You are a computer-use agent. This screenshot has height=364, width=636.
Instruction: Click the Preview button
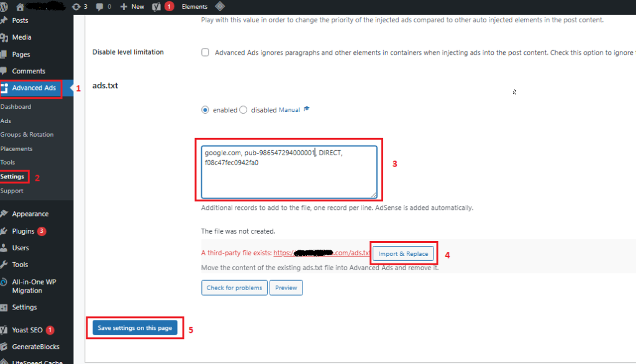(286, 288)
